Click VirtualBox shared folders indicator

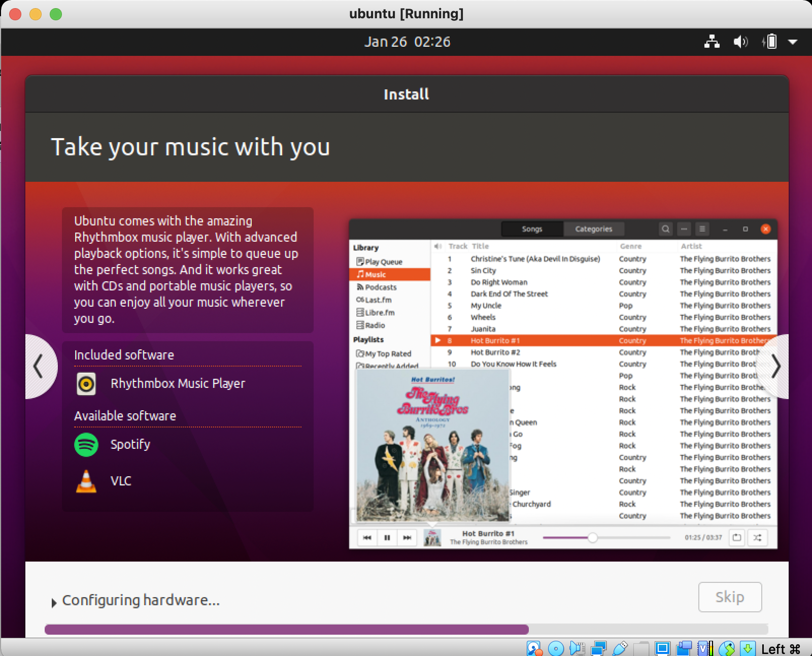tap(641, 648)
